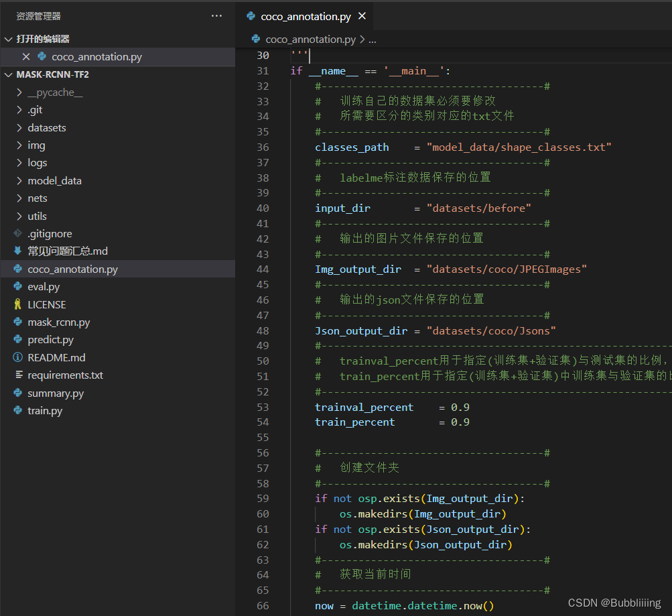The image size is (672, 616).
Task: Expand the model_data folder
Action: pos(19,180)
